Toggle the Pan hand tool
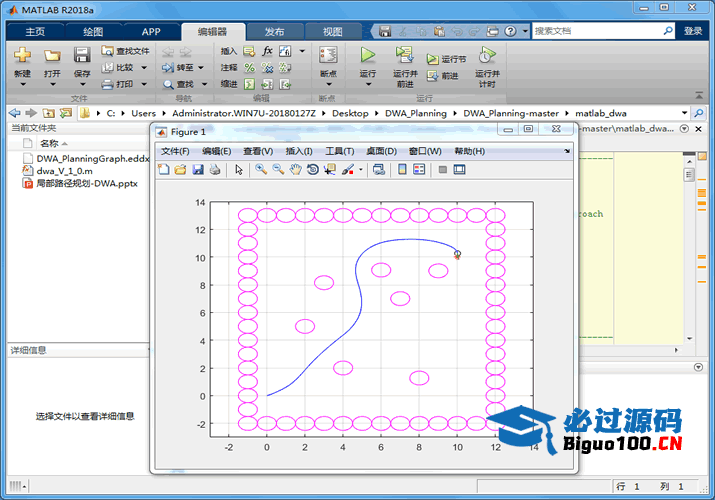 [x=295, y=170]
